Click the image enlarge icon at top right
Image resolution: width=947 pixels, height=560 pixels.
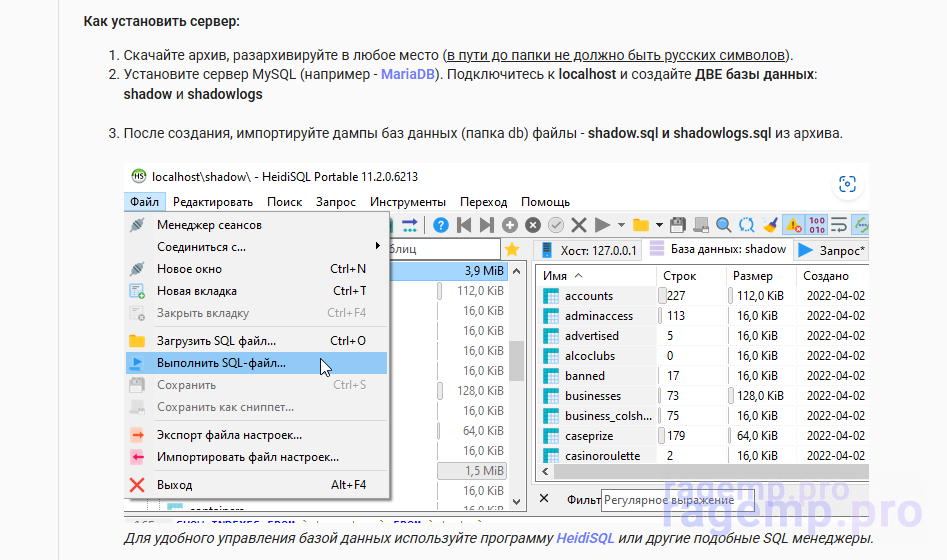coord(847,184)
